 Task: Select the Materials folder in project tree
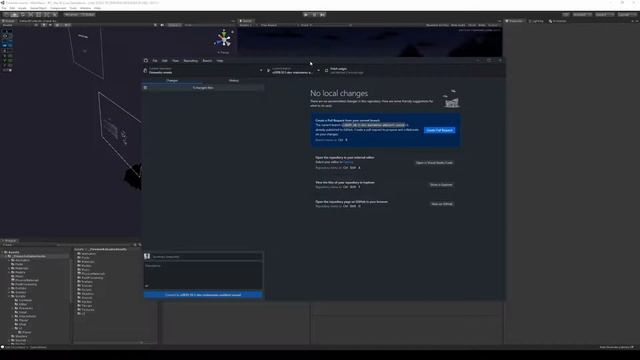20,268
